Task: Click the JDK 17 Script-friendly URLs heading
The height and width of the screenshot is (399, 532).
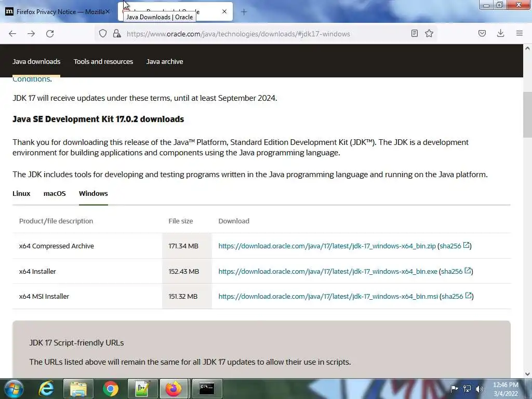Action: tap(76, 343)
